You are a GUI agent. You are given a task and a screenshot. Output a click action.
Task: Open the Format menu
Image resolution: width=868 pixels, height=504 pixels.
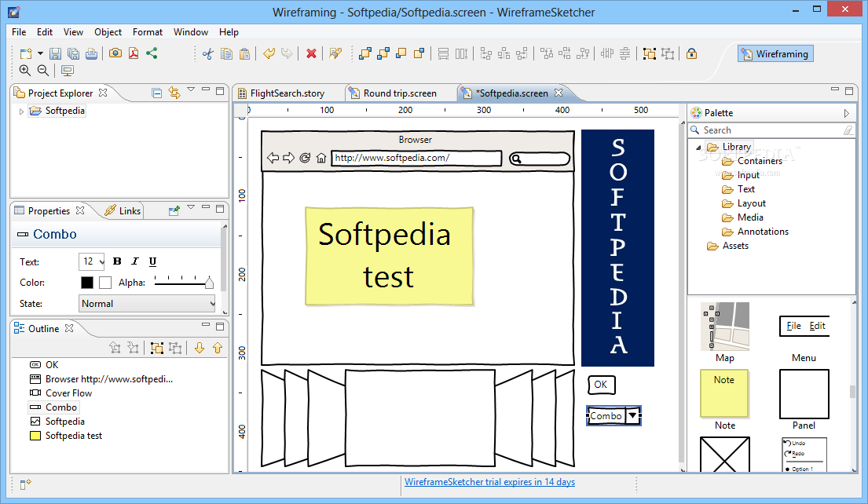point(147,32)
